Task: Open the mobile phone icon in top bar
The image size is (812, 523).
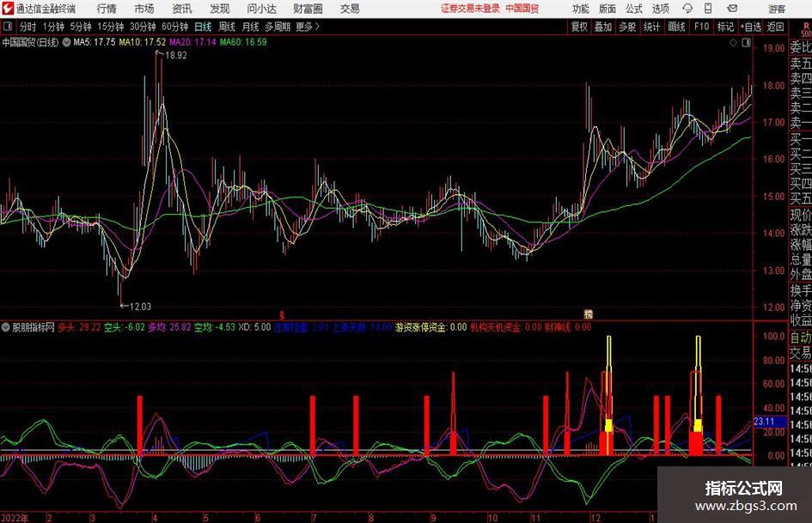Action: 708,9
